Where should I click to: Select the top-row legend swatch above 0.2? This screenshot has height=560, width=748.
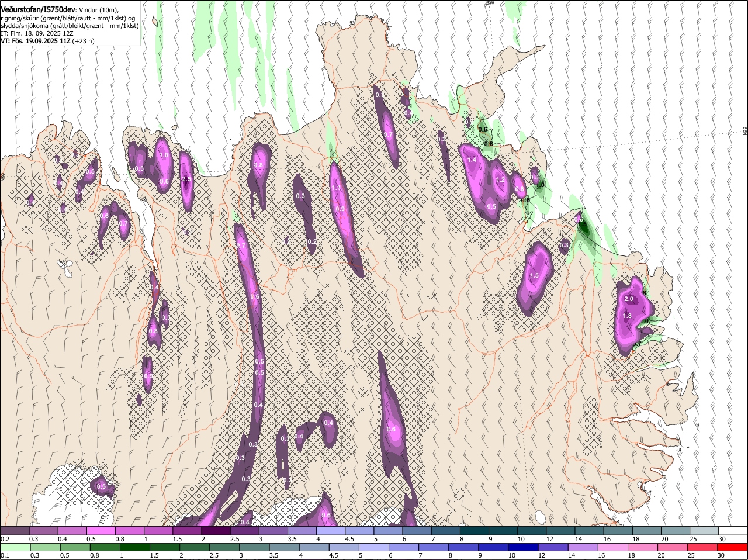click(15, 531)
